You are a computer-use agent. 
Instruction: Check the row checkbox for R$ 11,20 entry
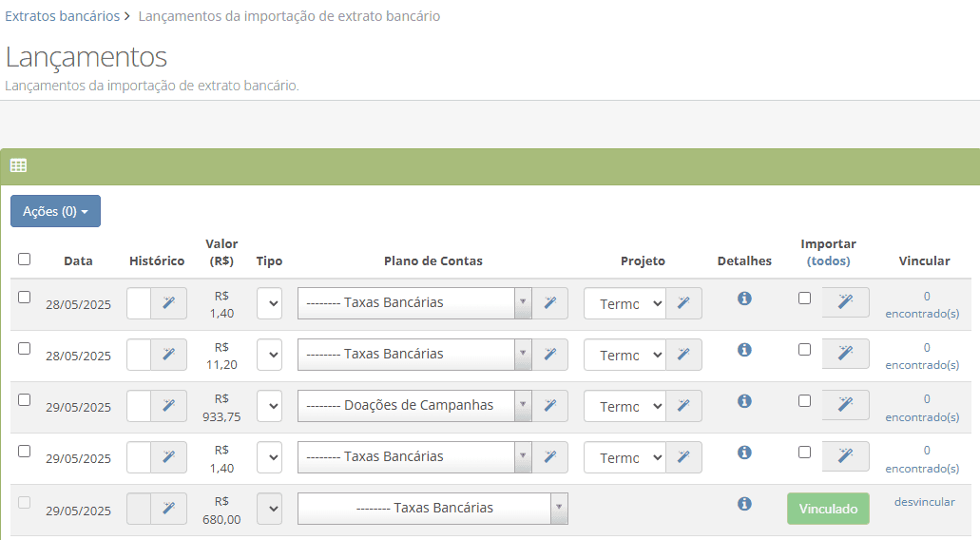[x=25, y=348]
